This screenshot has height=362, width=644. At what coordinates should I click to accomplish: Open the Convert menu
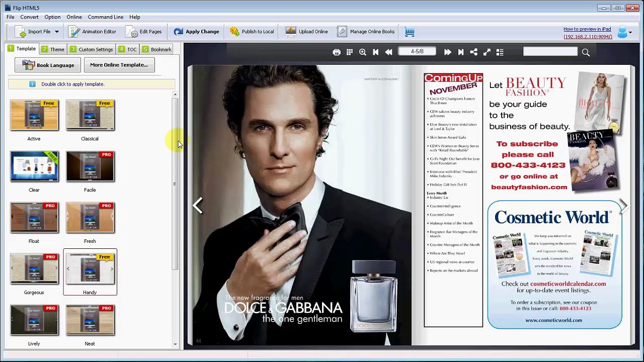coord(29,17)
